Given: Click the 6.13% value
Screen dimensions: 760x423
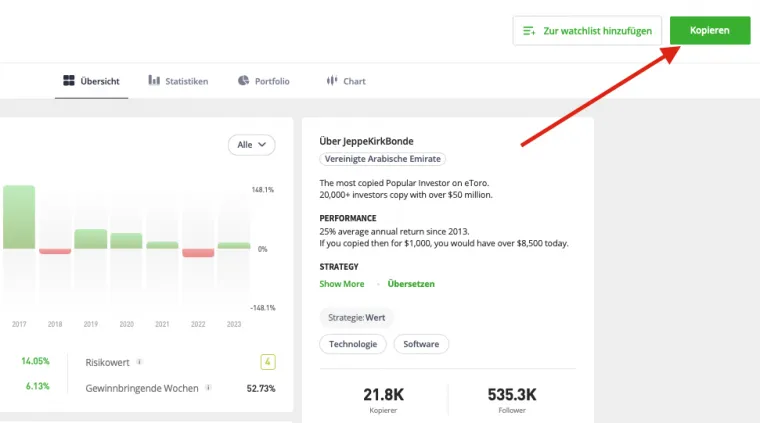Looking at the screenshot, I should (x=37, y=386).
